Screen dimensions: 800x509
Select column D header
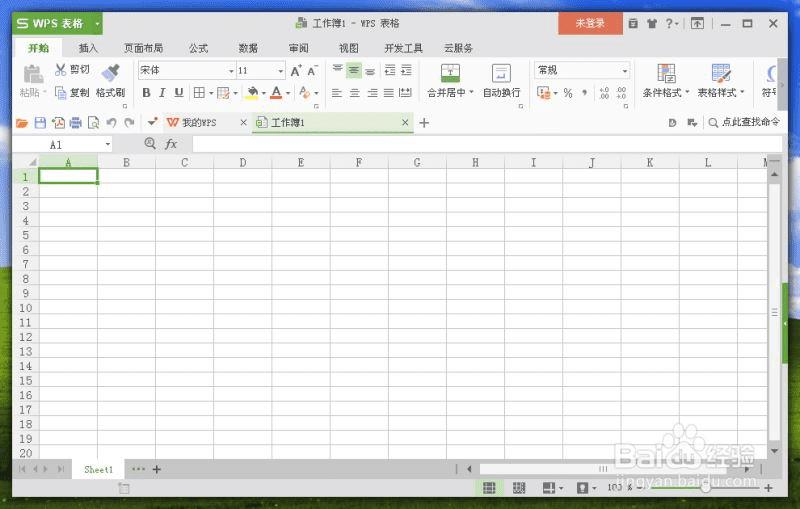coord(242,163)
